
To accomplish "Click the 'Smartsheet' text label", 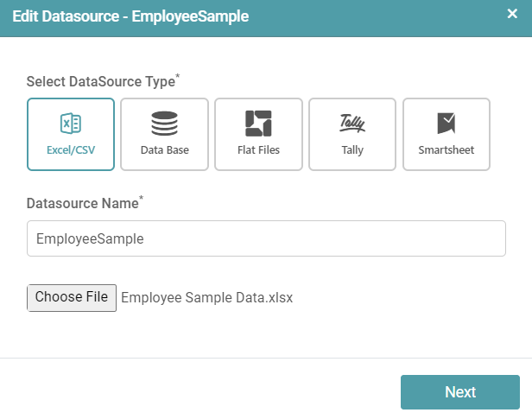I will [x=446, y=150].
